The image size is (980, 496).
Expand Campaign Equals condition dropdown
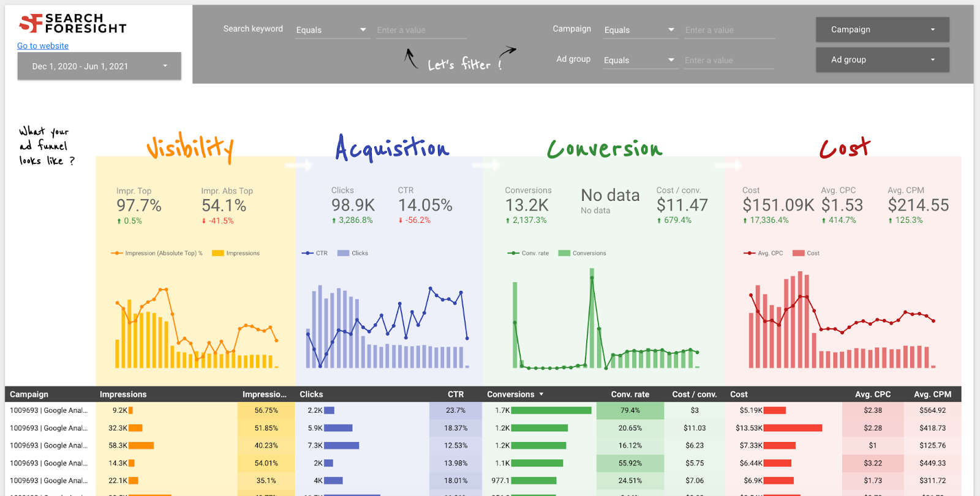coord(639,30)
